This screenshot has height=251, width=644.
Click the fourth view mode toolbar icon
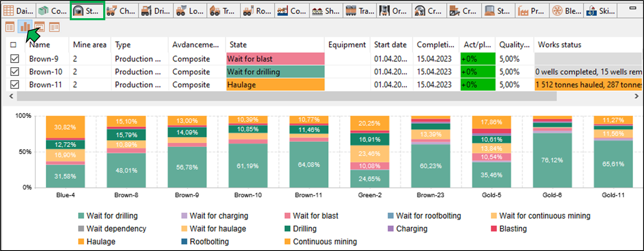tap(54, 27)
